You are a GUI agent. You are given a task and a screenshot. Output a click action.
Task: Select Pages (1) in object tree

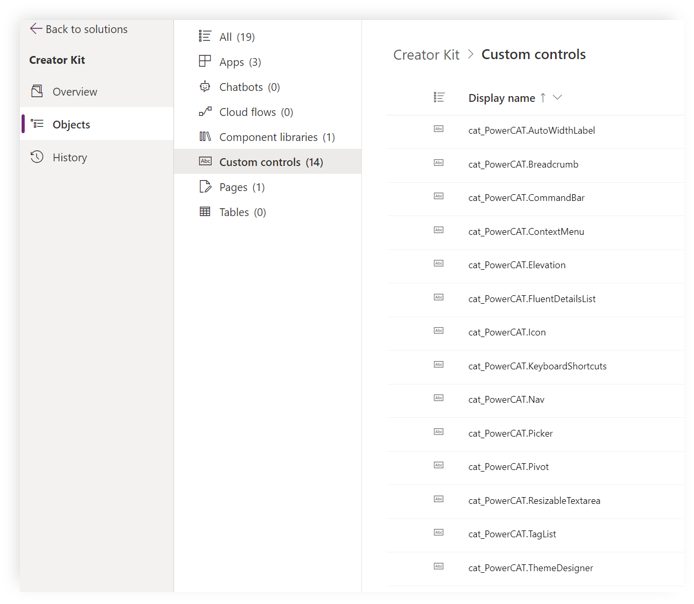tap(268, 187)
